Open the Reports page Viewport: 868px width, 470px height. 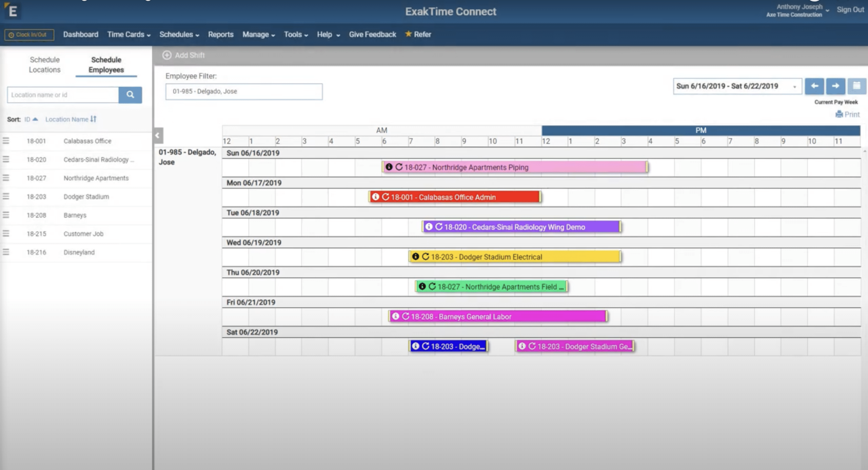coord(221,35)
